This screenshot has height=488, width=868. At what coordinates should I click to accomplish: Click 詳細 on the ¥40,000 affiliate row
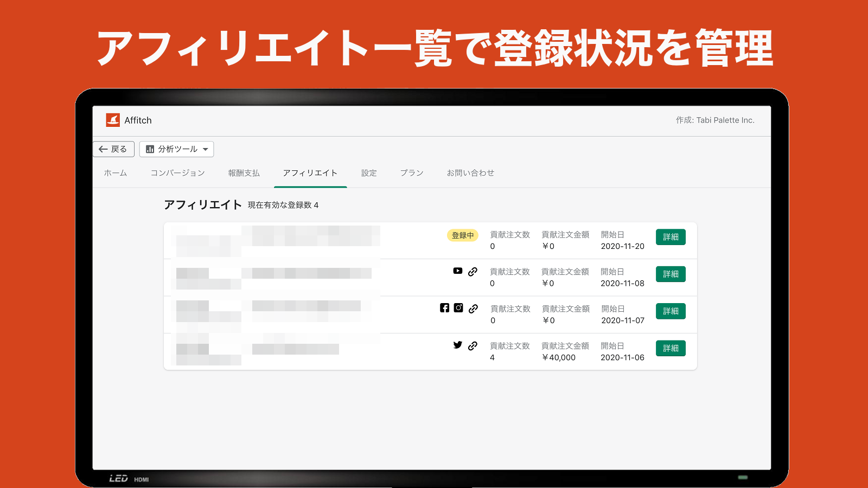click(x=671, y=348)
